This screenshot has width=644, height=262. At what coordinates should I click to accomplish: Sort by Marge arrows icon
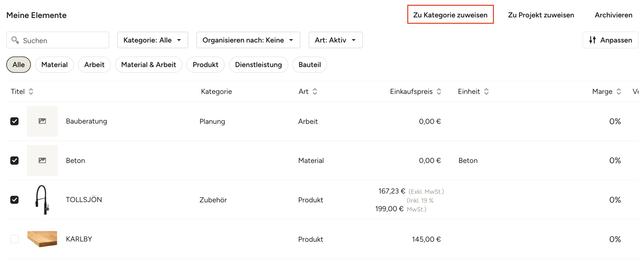tap(619, 92)
